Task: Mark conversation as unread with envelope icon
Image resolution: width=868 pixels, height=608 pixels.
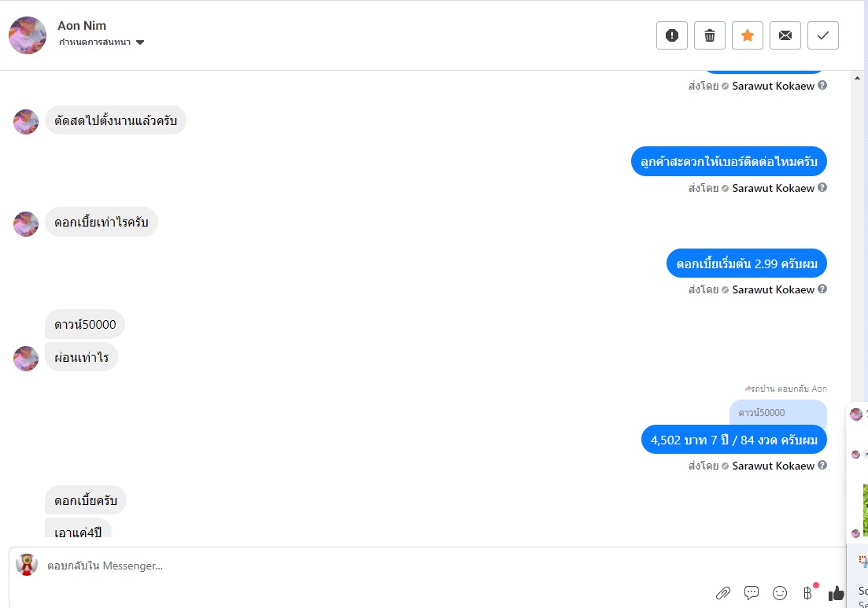Action: click(x=785, y=35)
